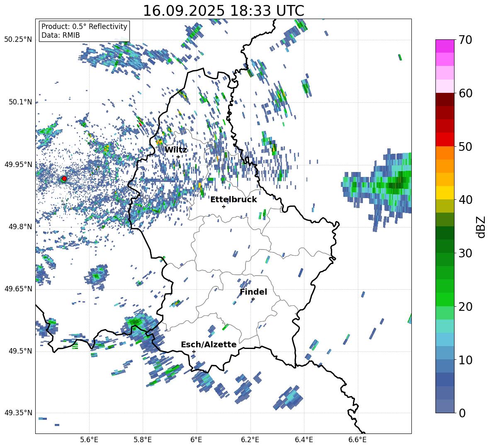Click the 49.65°N latitude label

coord(18,289)
